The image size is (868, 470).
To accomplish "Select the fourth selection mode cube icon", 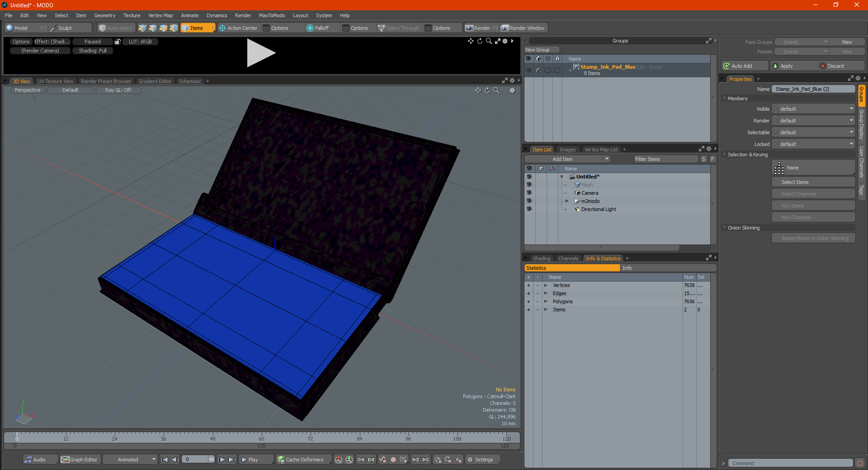I will click(x=174, y=28).
